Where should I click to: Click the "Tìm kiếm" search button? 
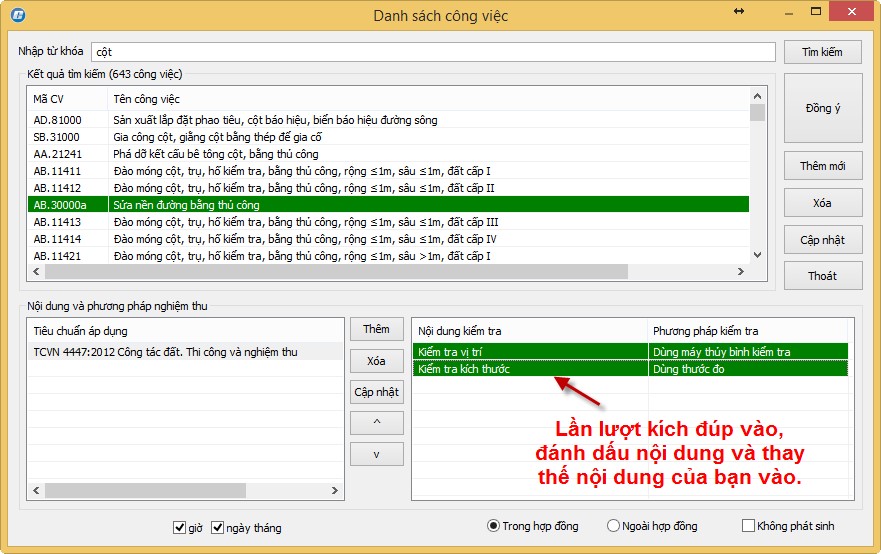click(822, 52)
